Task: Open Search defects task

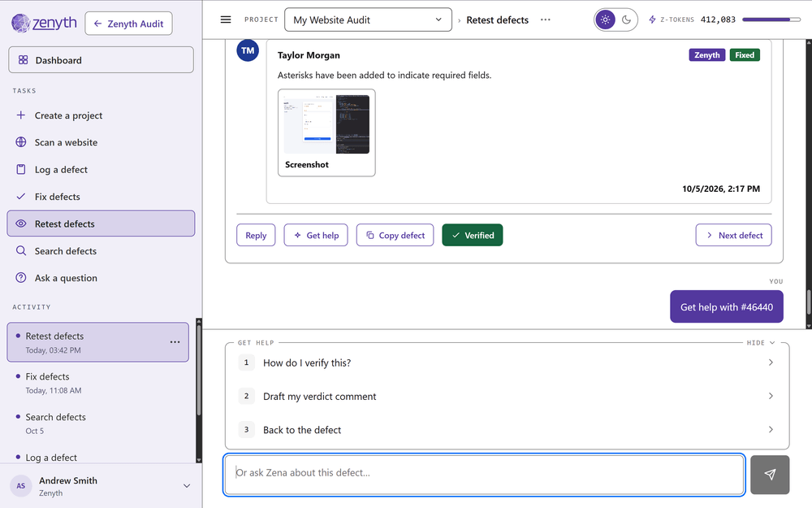Action: click(x=101, y=251)
